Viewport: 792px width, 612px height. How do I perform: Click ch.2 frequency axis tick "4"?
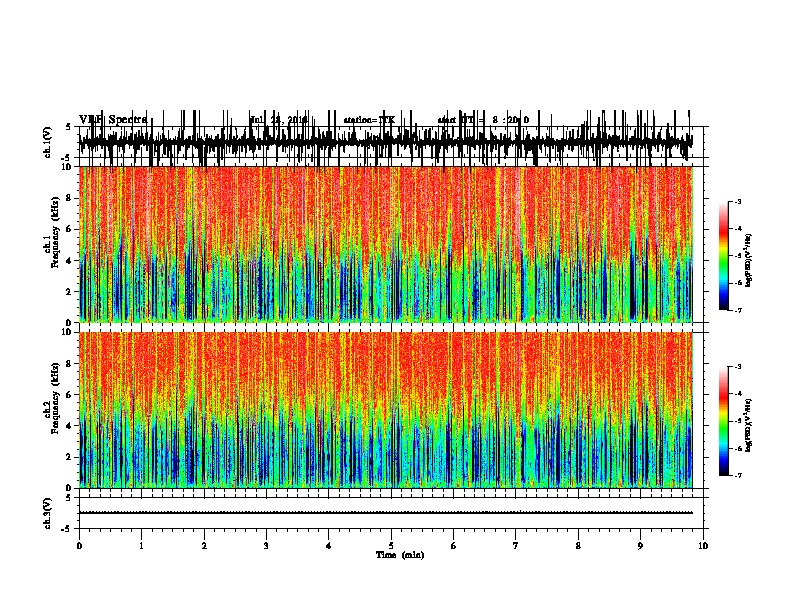tap(70, 426)
